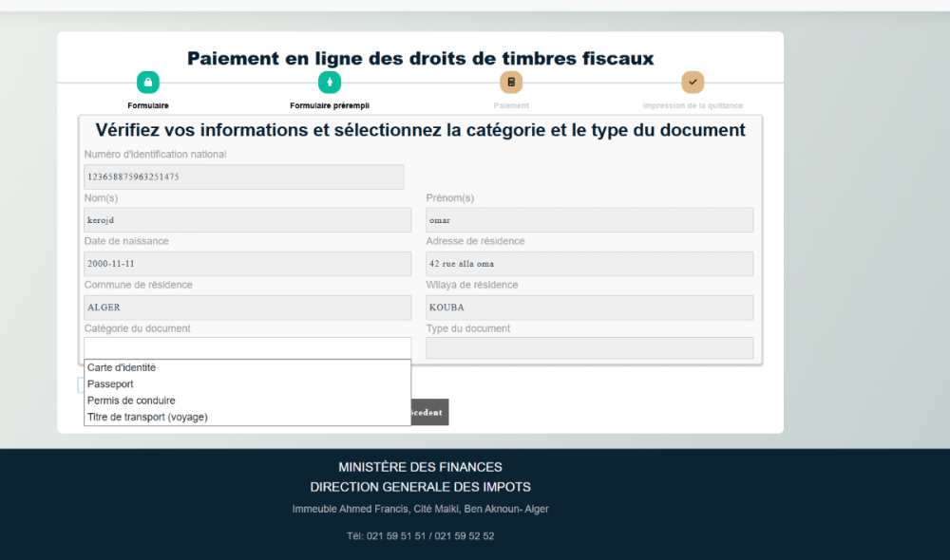Switch to the Formulaire prérempli step label

click(329, 105)
